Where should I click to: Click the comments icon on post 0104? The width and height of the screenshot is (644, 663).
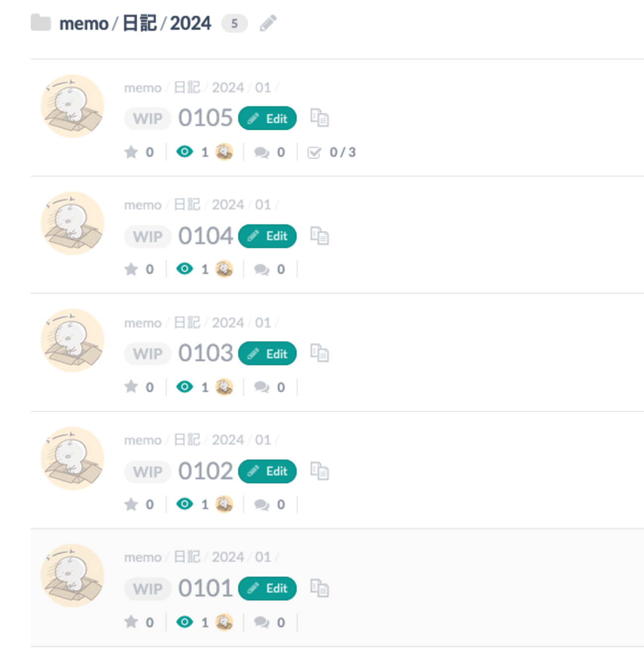262,270
